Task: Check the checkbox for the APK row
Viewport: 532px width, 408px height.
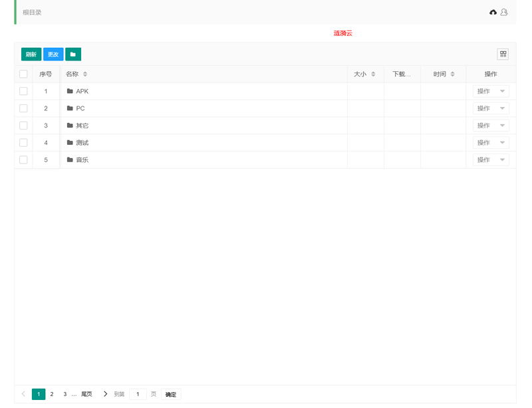Action: (x=23, y=91)
